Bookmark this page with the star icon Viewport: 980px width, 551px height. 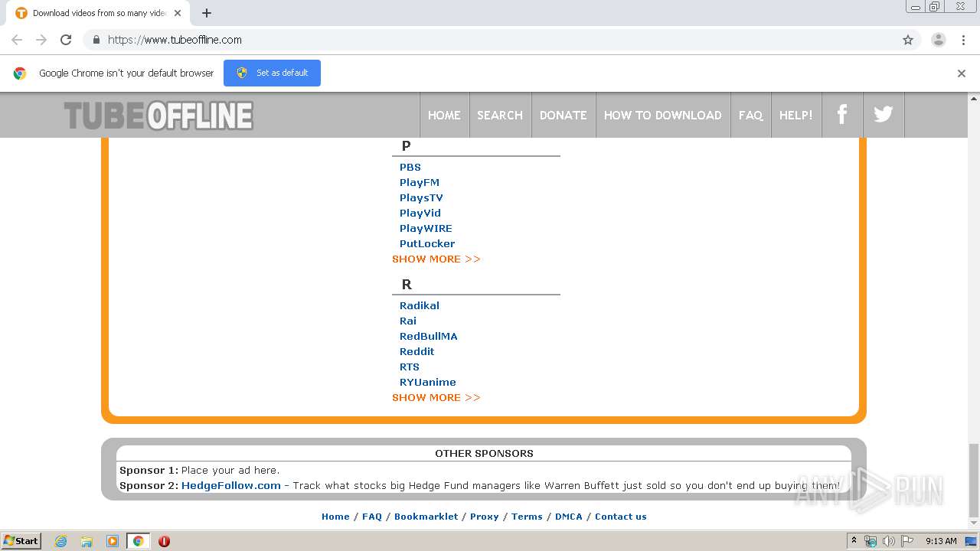pyautogui.click(x=908, y=40)
